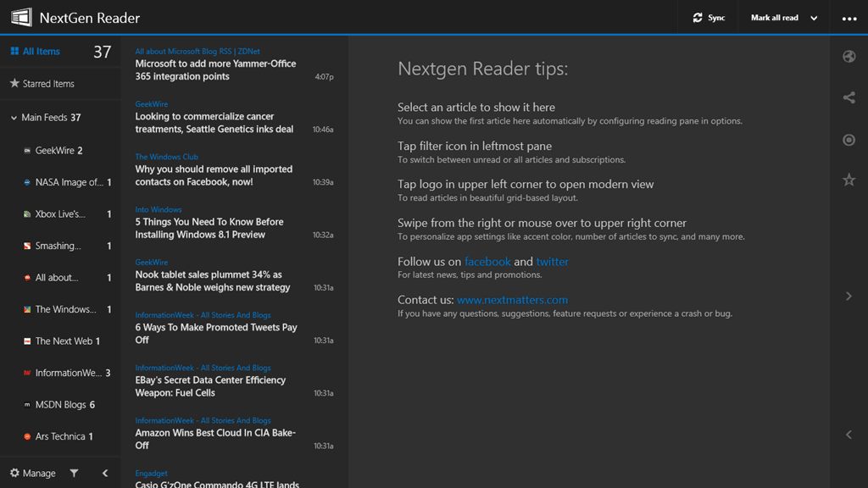Click the NextGen Reader logo icon
This screenshot has height=488, width=868.
(21, 17)
